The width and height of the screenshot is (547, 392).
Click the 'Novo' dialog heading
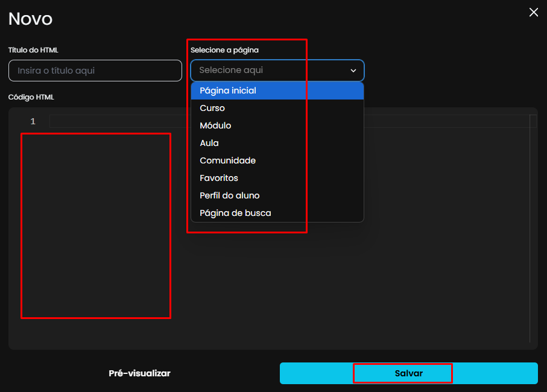point(30,19)
